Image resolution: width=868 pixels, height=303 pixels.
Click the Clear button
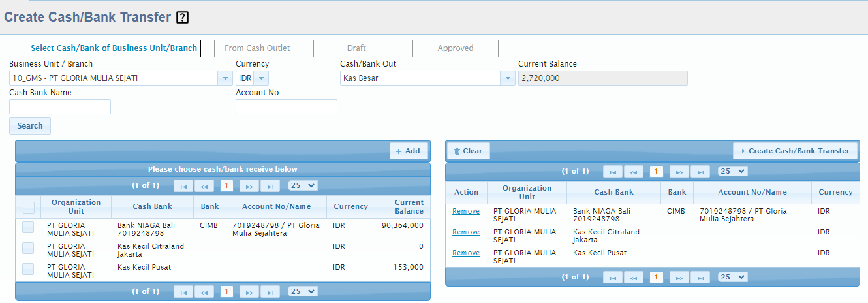point(469,151)
